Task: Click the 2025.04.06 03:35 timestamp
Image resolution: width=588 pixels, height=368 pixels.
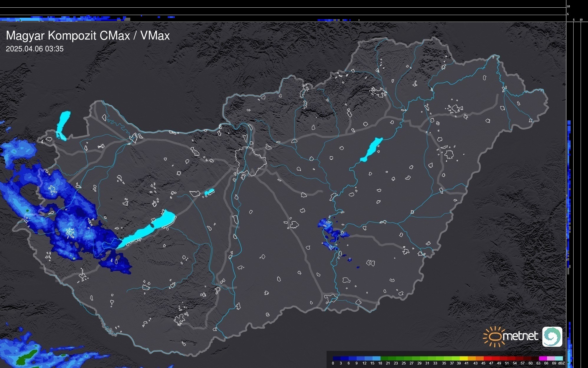Action: click(34, 49)
